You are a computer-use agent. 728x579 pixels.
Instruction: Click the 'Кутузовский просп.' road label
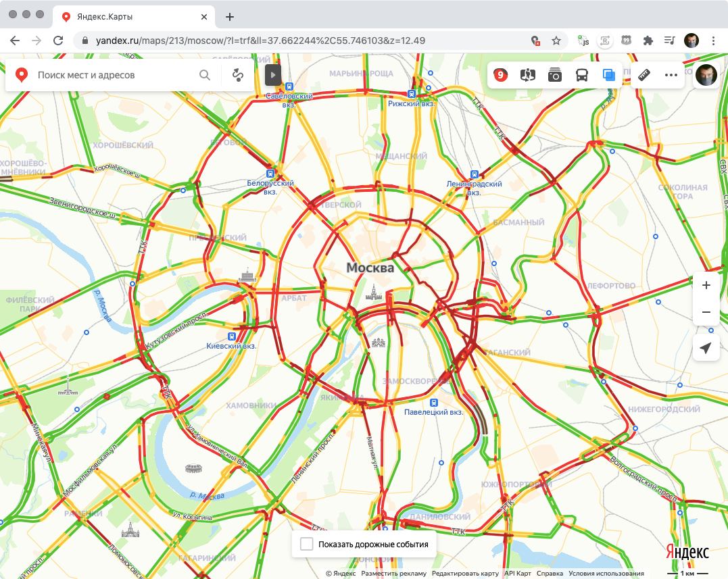(x=177, y=330)
